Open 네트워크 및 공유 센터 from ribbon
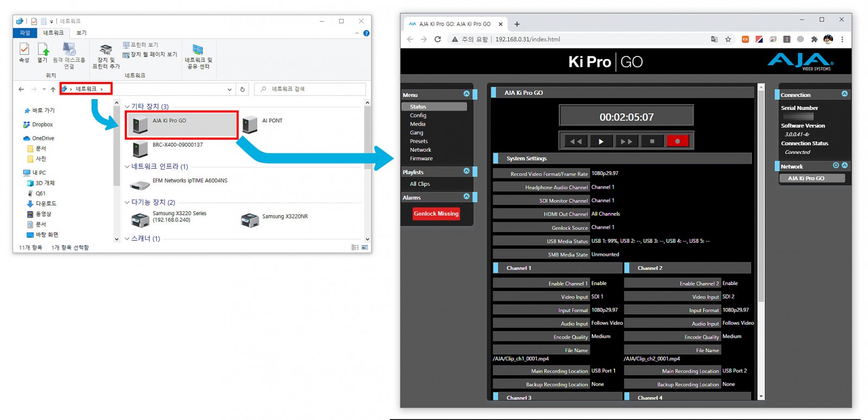Viewport: 868px width, 420px height. [199, 56]
